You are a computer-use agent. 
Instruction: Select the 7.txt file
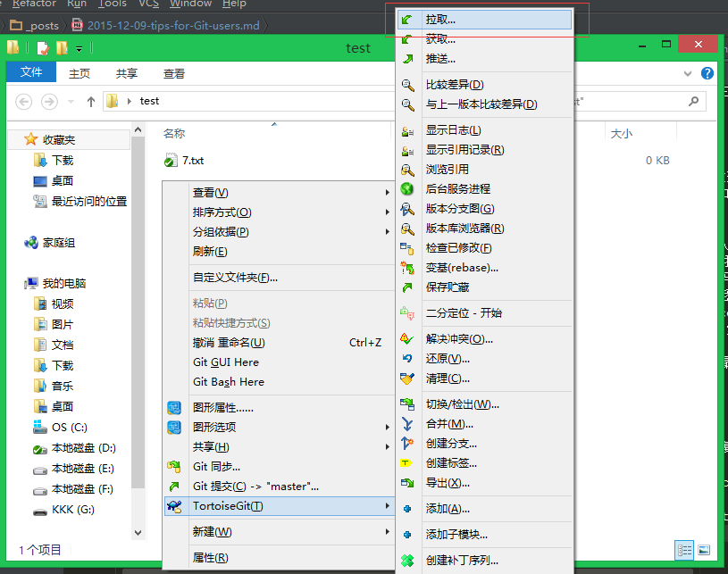pyautogui.click(x=192, y=161)
